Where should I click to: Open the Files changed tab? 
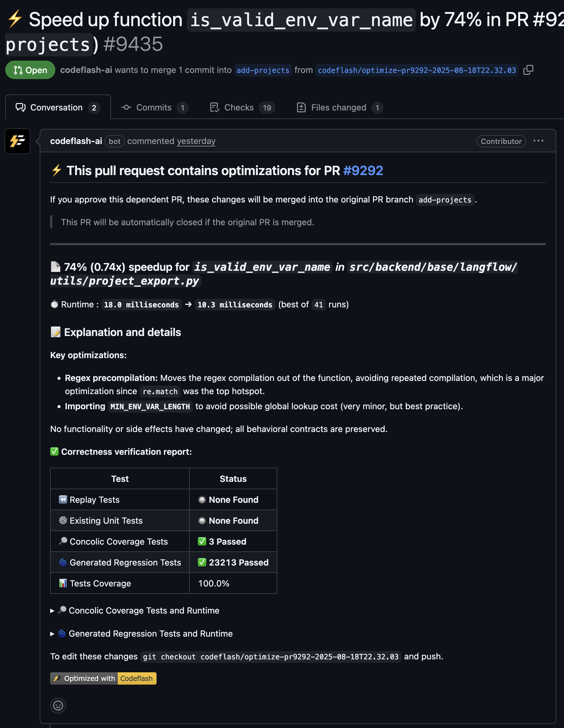coord(340,107)
